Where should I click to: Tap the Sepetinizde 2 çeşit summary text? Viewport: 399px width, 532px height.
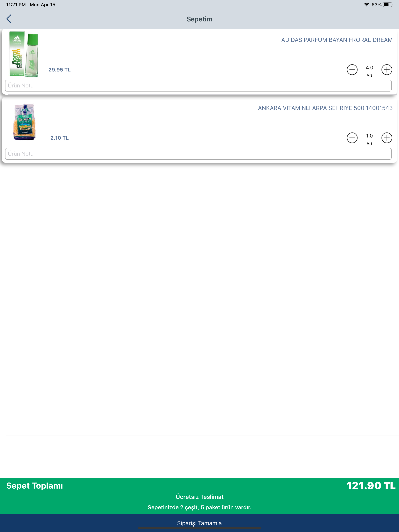point(199,507)
